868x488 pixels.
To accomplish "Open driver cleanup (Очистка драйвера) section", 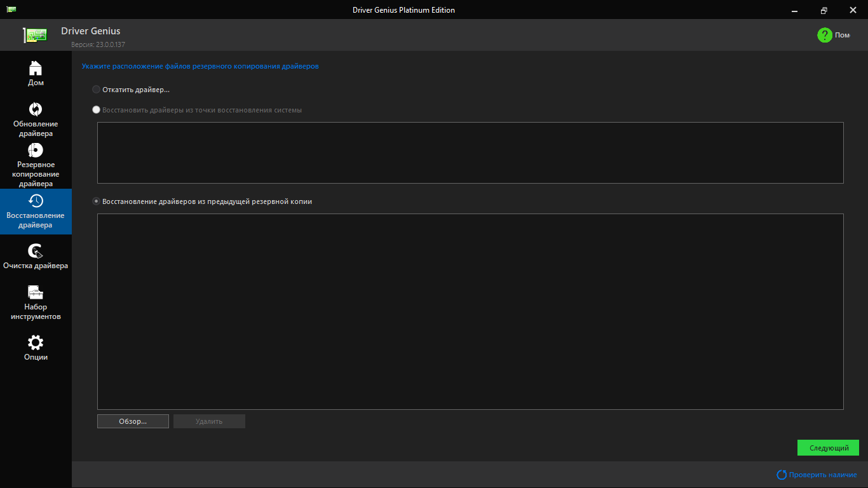I will pos(36,256).
